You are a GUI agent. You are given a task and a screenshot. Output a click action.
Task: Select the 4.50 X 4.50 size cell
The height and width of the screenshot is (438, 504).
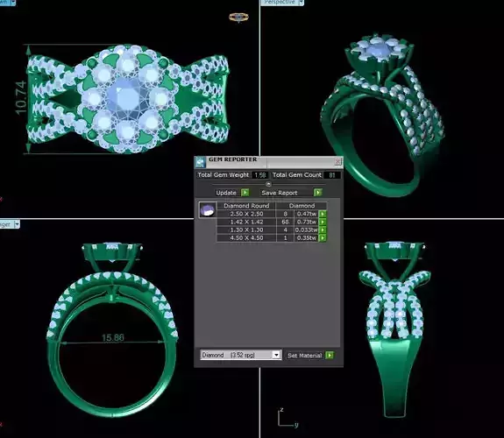[x=246, y=237]
